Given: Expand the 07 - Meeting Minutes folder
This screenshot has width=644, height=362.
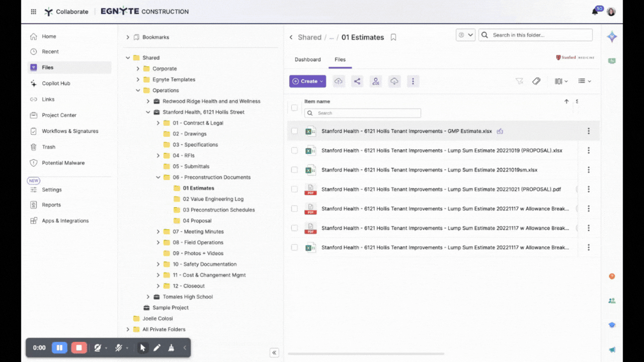Looking at the screenshot, I should coord(158,231).
